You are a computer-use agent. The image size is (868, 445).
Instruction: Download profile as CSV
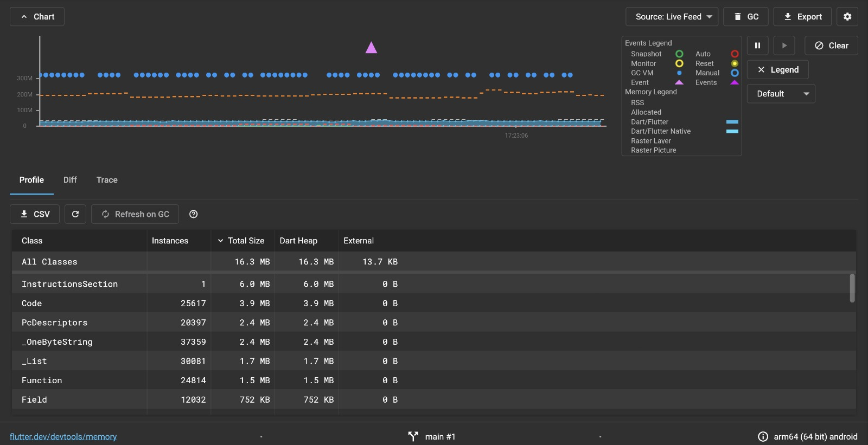[35, 214]
